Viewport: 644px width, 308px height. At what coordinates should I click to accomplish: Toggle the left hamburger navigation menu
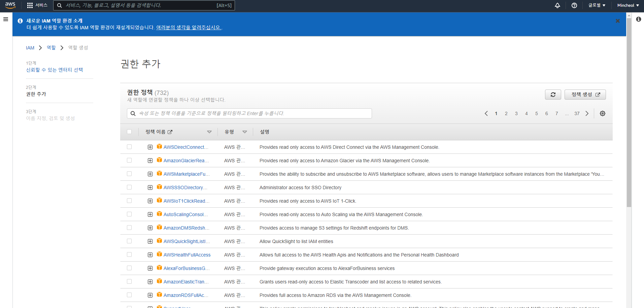6,19
